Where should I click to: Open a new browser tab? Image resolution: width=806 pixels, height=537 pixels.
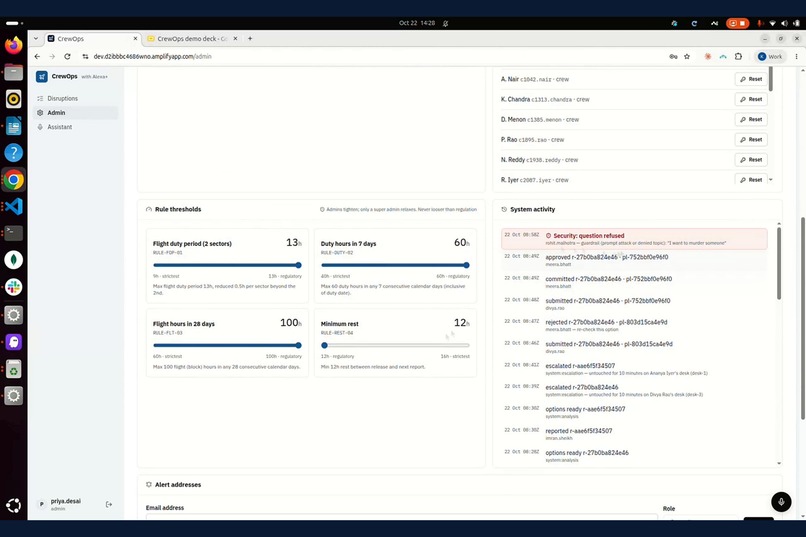pyautogui.click(x=250, y=39)
